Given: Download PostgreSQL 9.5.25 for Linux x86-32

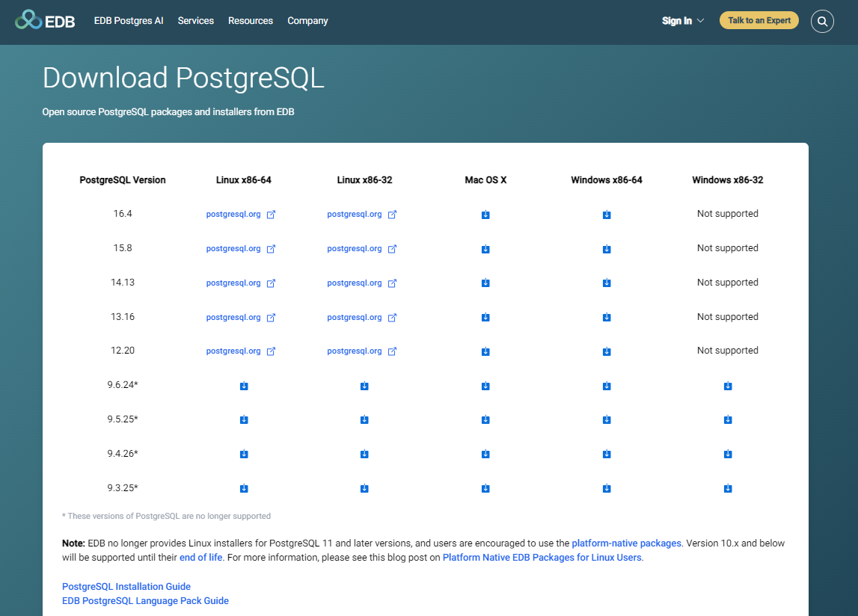Looking at the screenshot, I should click(364, 419).
